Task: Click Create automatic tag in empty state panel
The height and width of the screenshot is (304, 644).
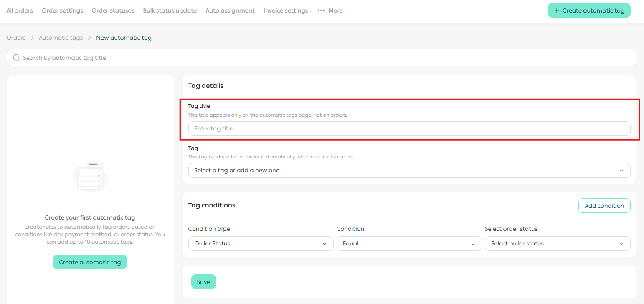Action: pos(90,262)
